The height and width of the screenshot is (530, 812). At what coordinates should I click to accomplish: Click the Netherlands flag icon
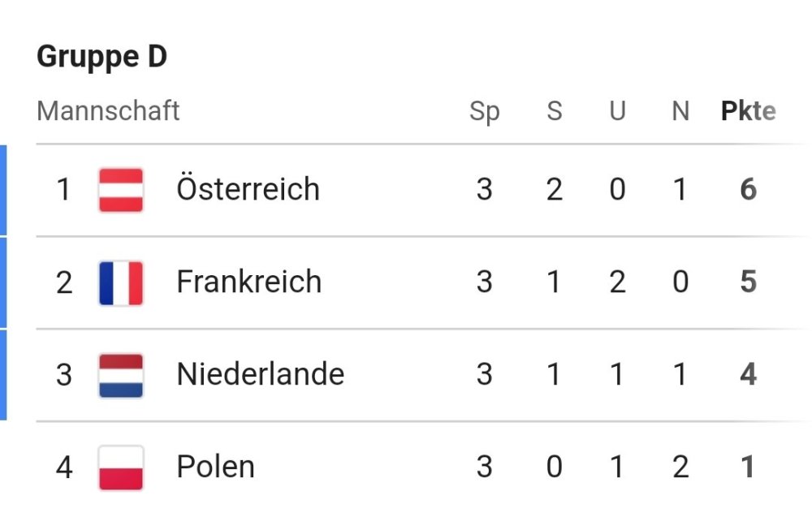(121, 375)
